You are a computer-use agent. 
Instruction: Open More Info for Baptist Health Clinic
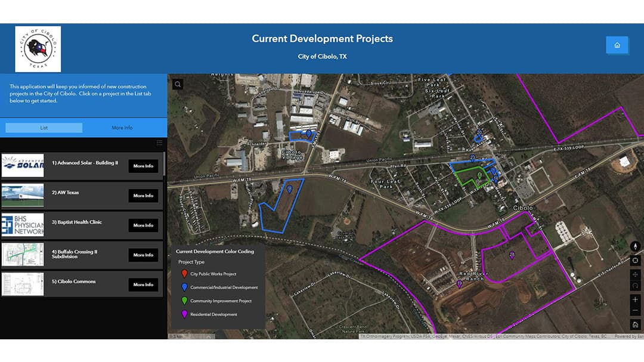tap(143, 225)
